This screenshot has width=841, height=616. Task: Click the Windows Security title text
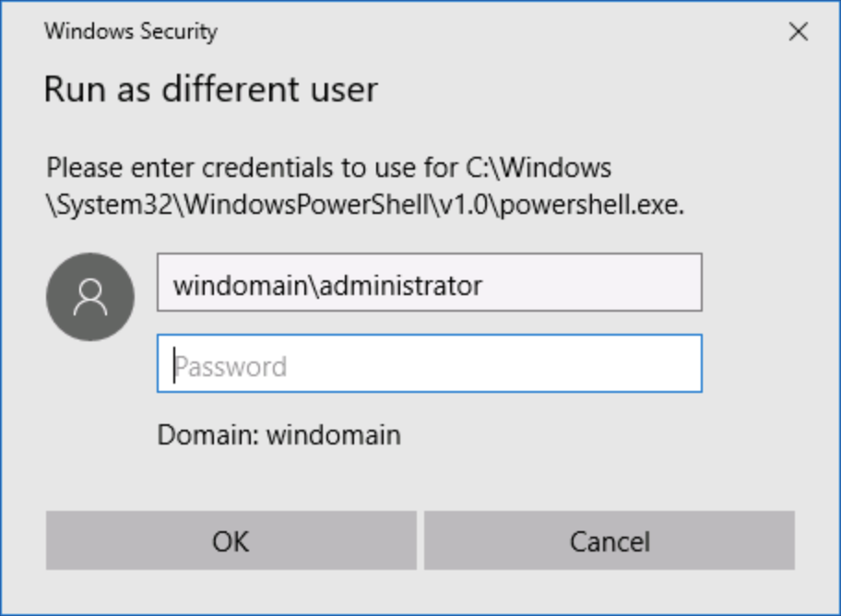coord(131,31)
